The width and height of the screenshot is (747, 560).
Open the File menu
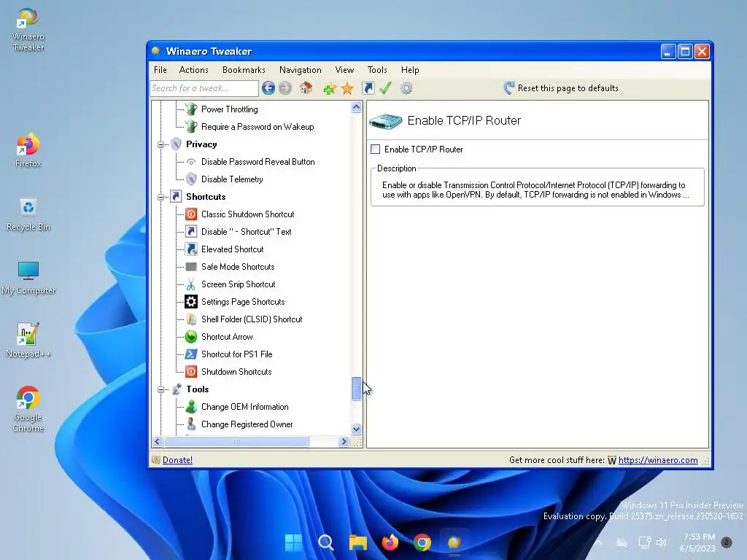pyautogui.click(x=160, y=70)
